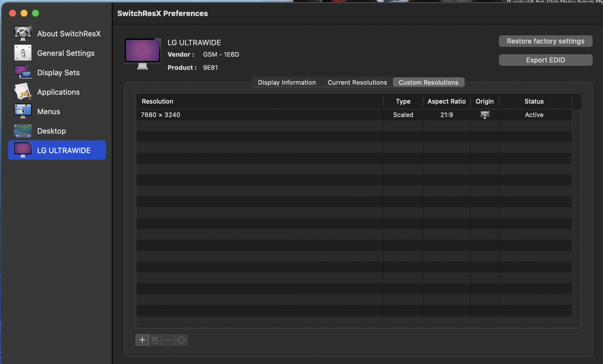Viewport: 603px width, 364px height.
Task: Open the Display Sets icon
Action: 23,72
